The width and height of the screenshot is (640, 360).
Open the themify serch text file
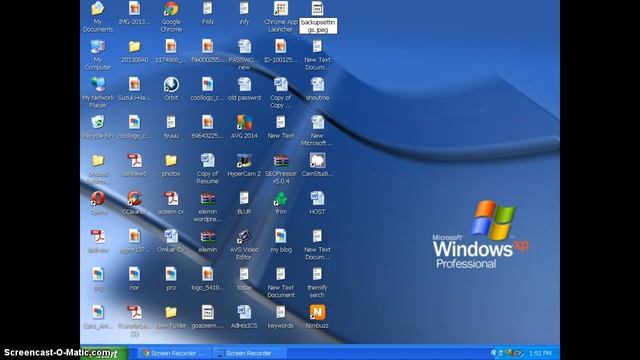click(317, 274)
